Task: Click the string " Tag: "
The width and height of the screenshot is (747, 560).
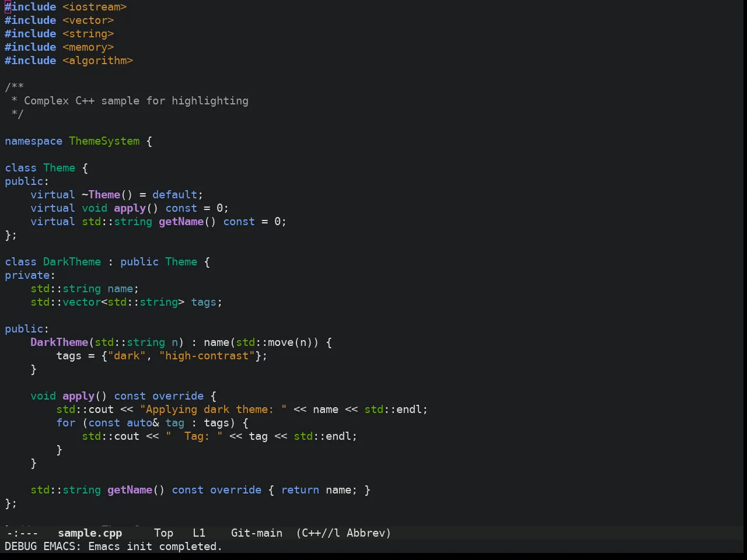Action: [194, 436]
